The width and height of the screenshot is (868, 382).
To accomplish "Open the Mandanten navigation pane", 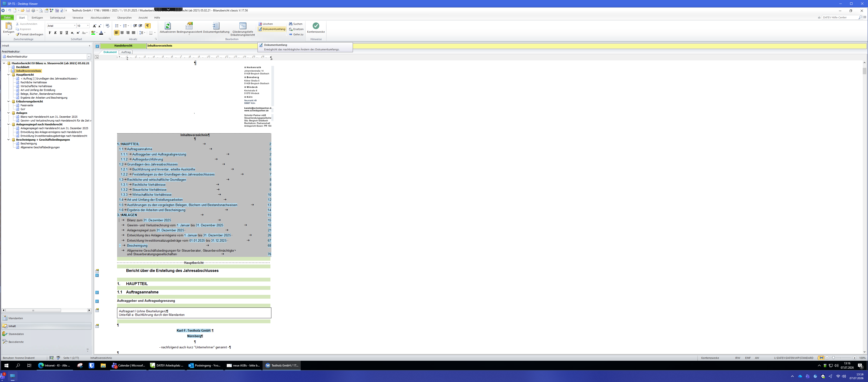I will (x=46, y=318).
